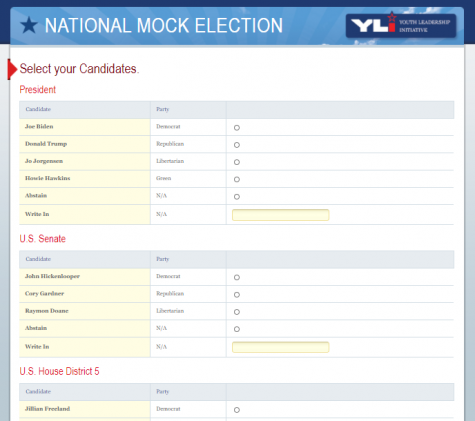Choose Abstain in the U.S. Senate section

pos(237,329)
